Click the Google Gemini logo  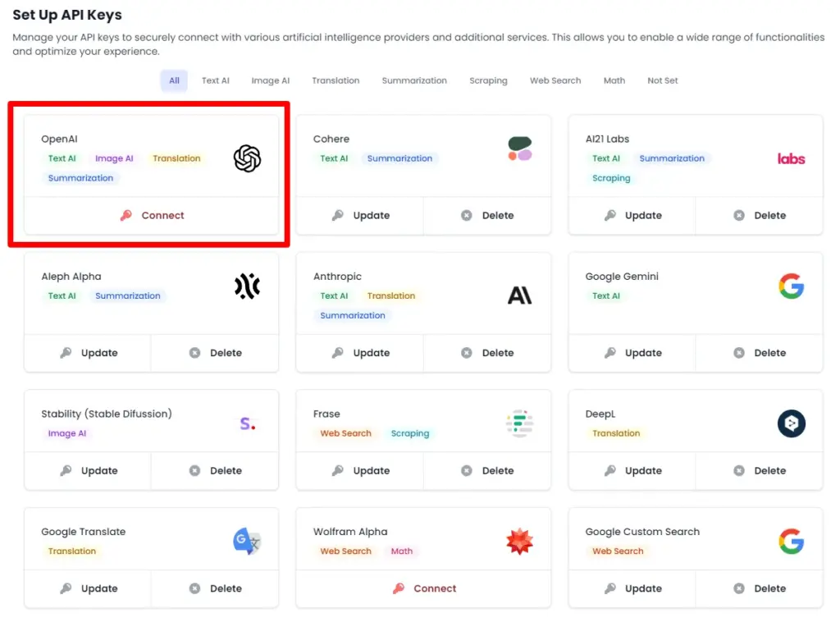coord(791,286)
